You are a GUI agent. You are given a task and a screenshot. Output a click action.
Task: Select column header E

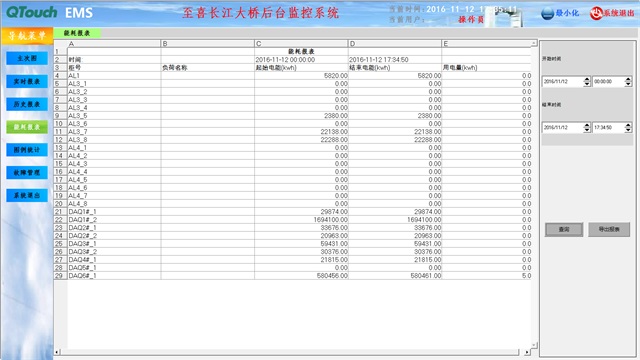(487, 44)
